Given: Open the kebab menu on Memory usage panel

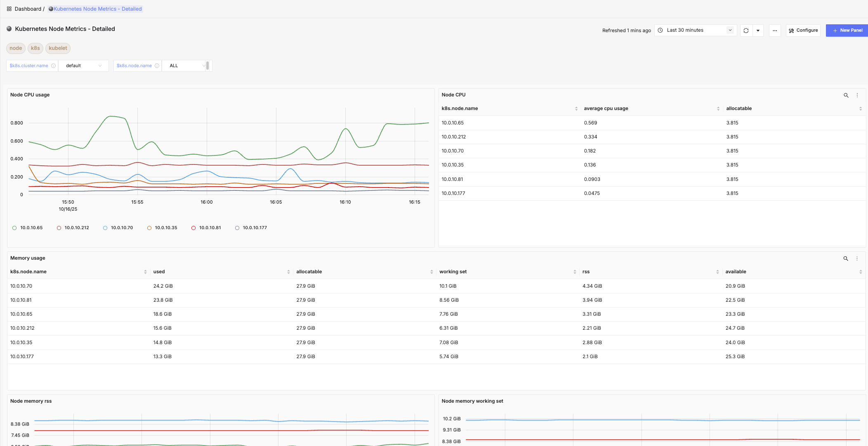Looking at the screenshot, I should [857, 258].
